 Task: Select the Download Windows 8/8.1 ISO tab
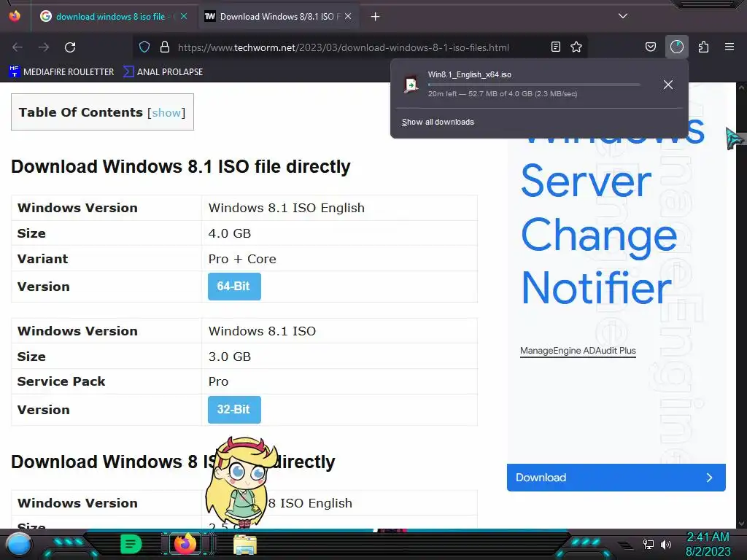(278, 16)
